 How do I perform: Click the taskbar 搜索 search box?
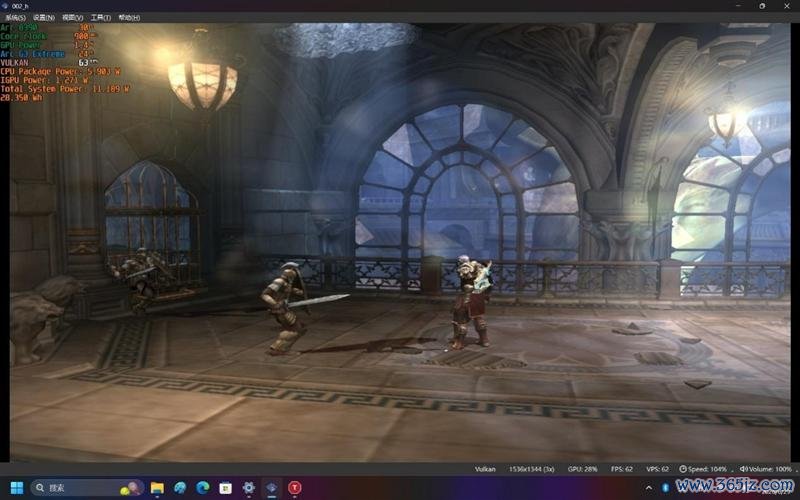pos(87,488)
